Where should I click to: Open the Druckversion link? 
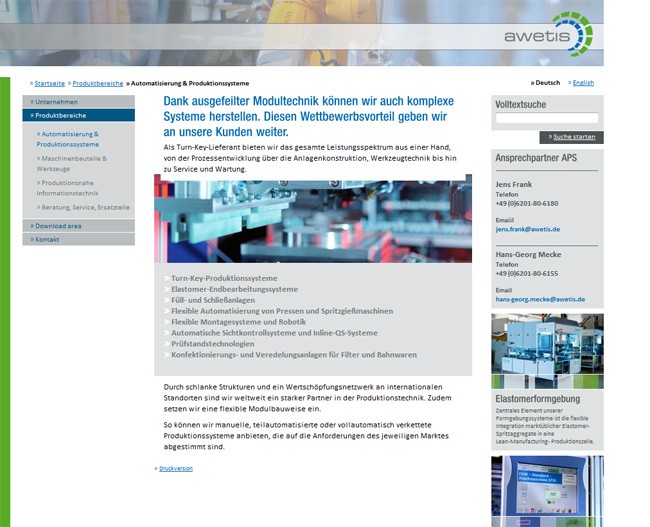coord(175,468)
